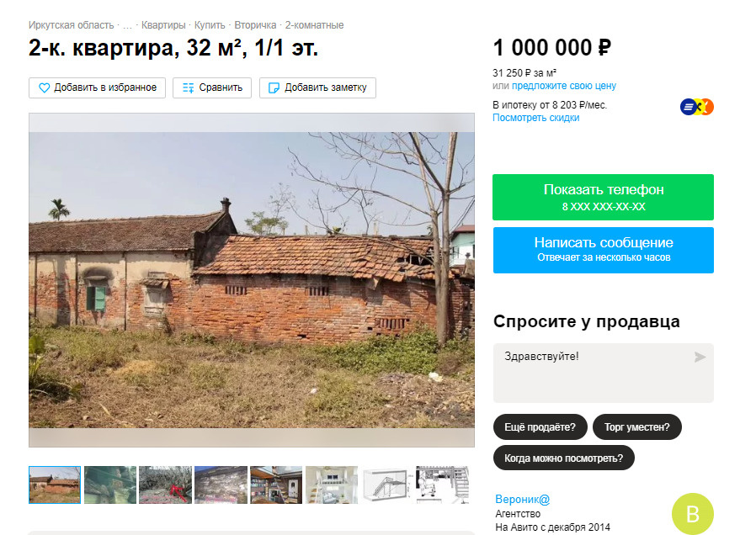The height and width of the screenshot is (535, 756).
Task: Select Когда можно посмотреть? quick question
Action: point(563,458)
